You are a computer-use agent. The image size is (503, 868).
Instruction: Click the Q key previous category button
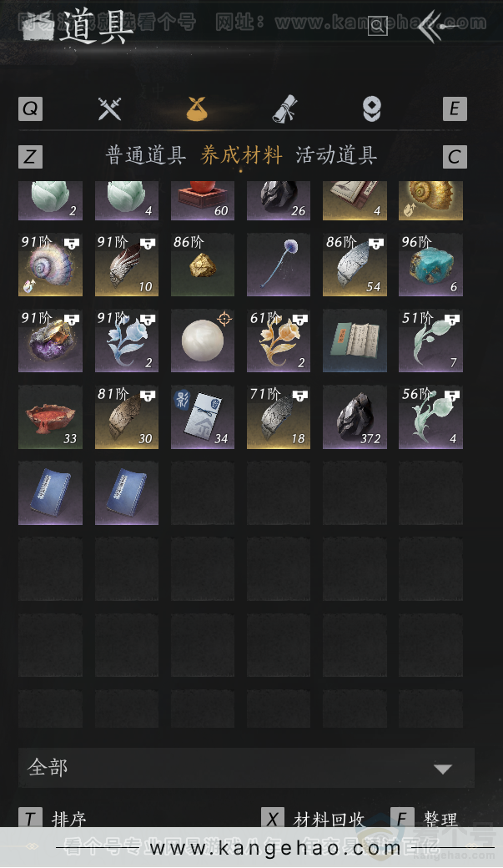click(x=30, y=108)
